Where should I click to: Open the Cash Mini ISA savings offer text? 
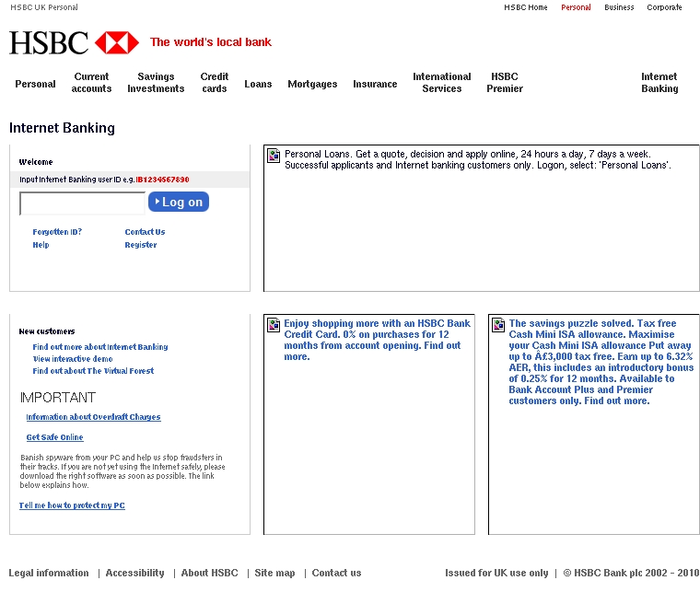click(601, 362)
